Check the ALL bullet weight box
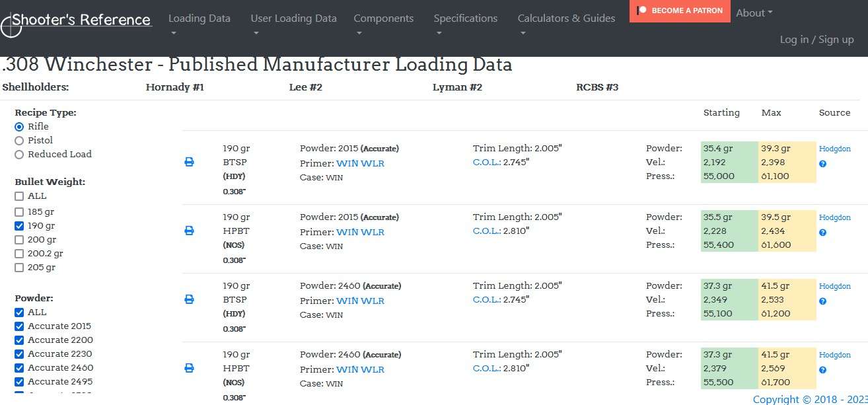 19,196
